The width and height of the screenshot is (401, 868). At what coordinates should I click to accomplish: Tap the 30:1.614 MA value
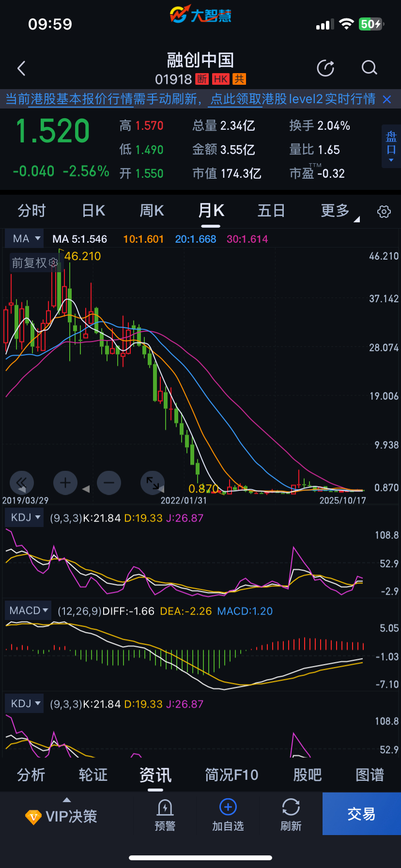pyautogui.click(x=247, y=239)
